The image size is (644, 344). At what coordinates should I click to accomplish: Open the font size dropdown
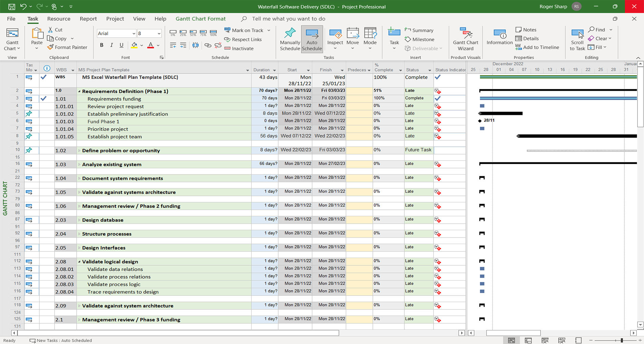click(x=159, y=33)
